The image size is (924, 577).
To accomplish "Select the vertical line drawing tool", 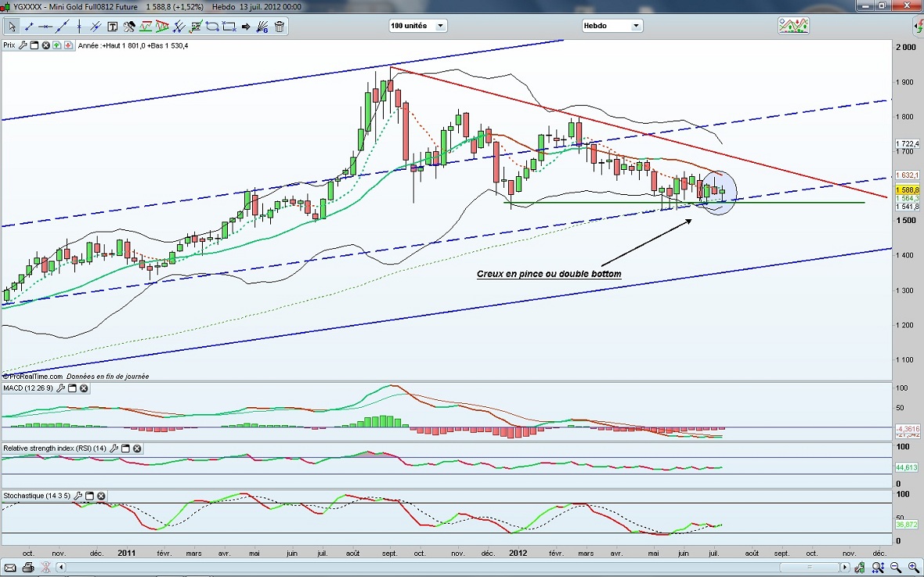I will click(x=79, y=26).
